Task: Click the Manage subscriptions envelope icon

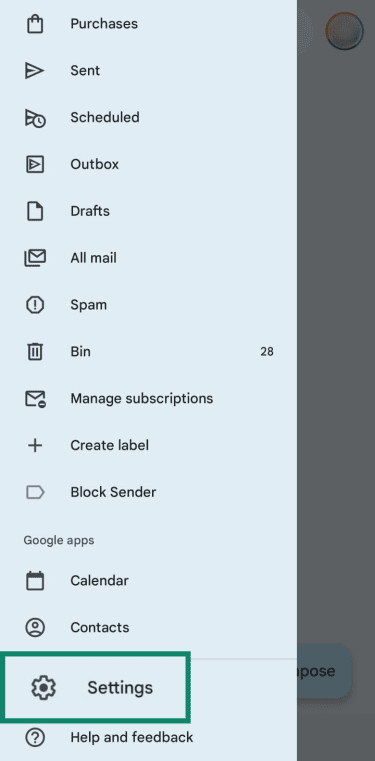Action: point(35,398)
